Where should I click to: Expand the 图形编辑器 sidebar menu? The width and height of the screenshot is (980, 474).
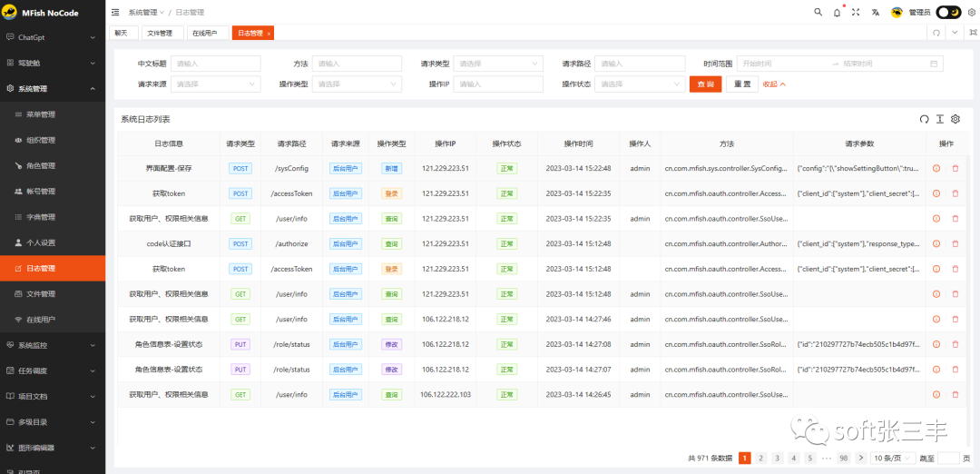[x=53, y=448]
